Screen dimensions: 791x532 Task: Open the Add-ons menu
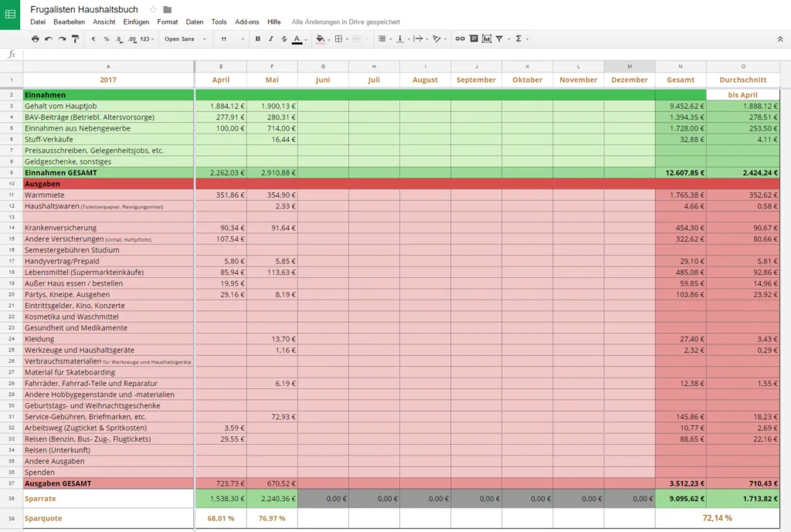(x=246, y=22)
